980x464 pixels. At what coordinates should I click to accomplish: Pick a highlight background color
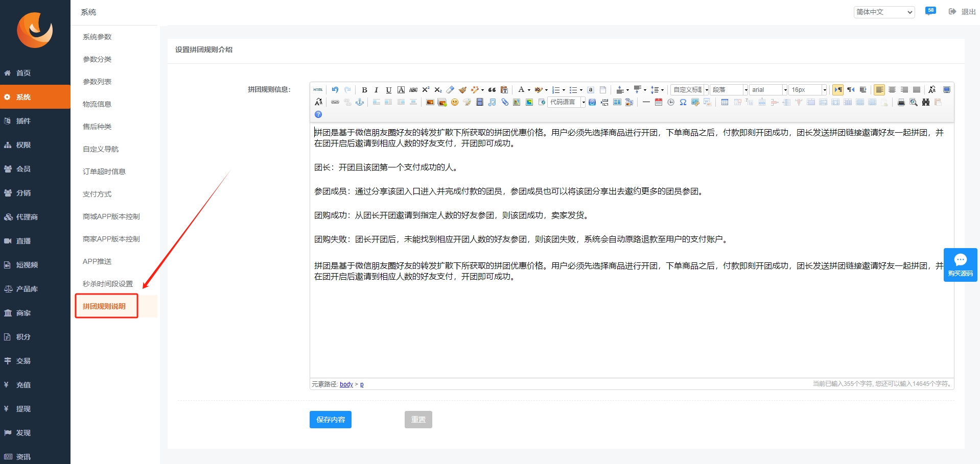539,90
